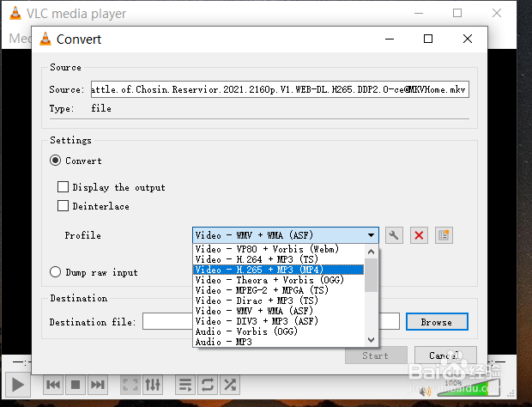
Task: Close the VLC media player window
Action: point(497,13)
